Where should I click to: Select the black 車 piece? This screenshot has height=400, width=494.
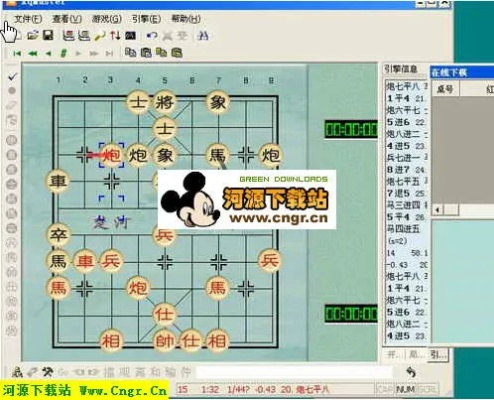coord(58,181)
